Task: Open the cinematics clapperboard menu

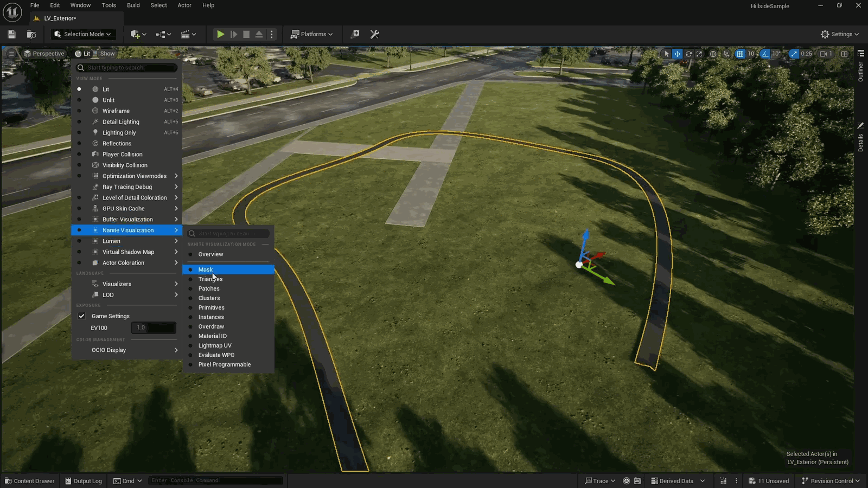Action: 188,34
